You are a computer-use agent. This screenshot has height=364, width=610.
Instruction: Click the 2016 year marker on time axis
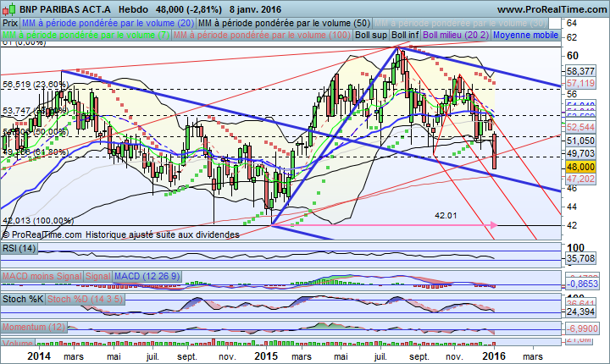point(494,356)
